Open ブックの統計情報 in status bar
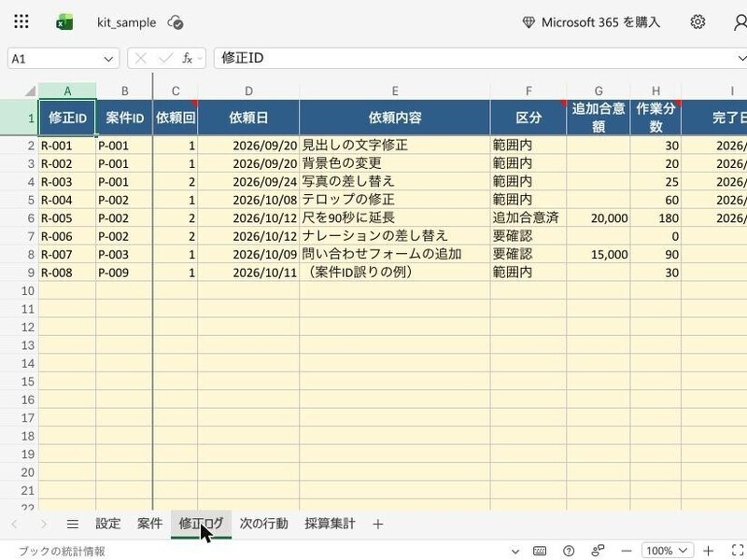Image resolution: width=747 pixels, height=560 pixels. (62, 552)
